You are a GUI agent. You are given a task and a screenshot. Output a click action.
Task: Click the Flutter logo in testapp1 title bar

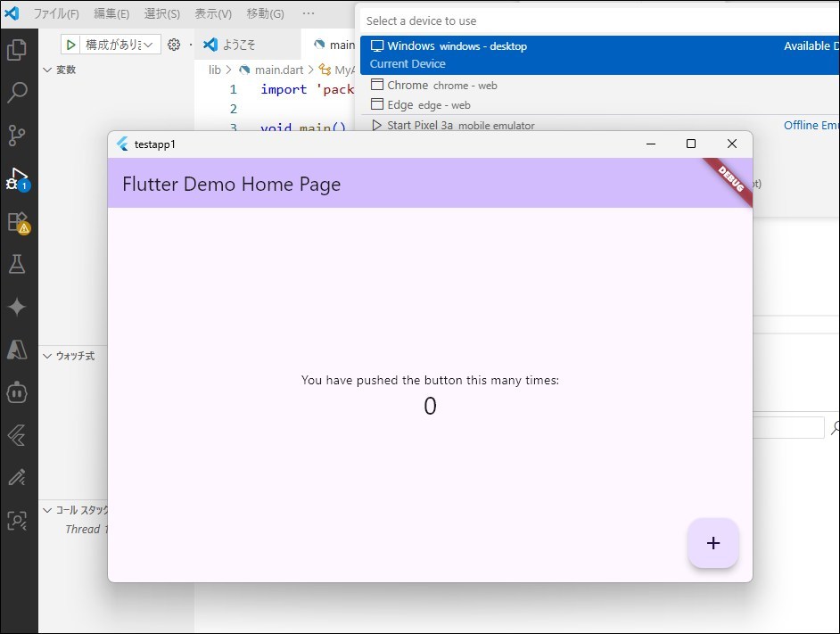pyautogui.click(x=122, y=144)
